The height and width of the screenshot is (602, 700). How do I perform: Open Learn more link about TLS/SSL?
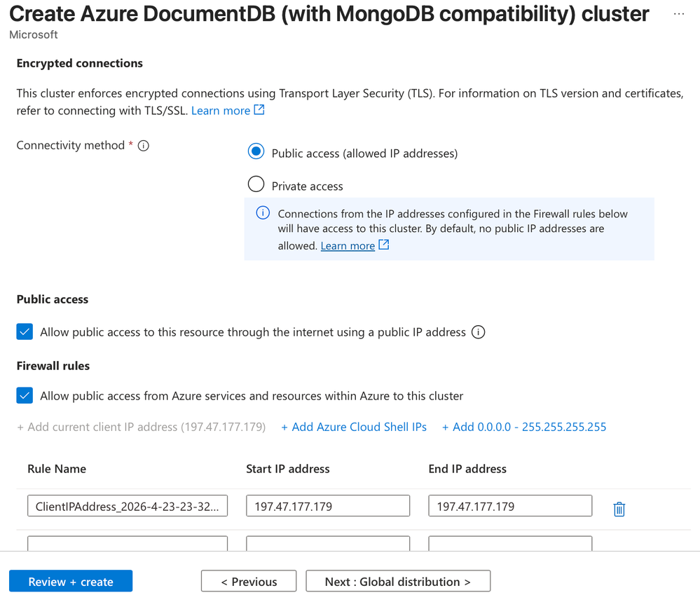pos(221,111)
